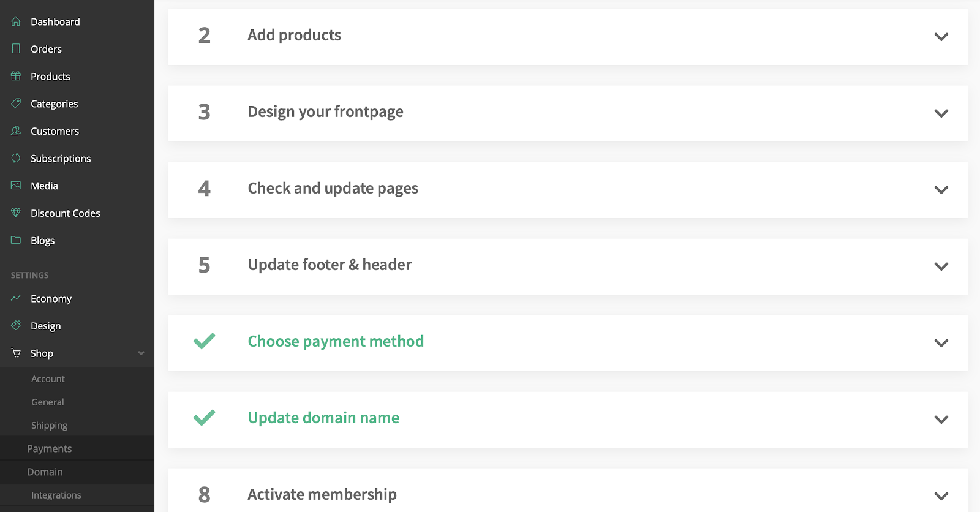Image resolution: width=980 pixels, height=512 pixels.
Task: Click the Customers people icon
Action: click(x=16, y=131)
